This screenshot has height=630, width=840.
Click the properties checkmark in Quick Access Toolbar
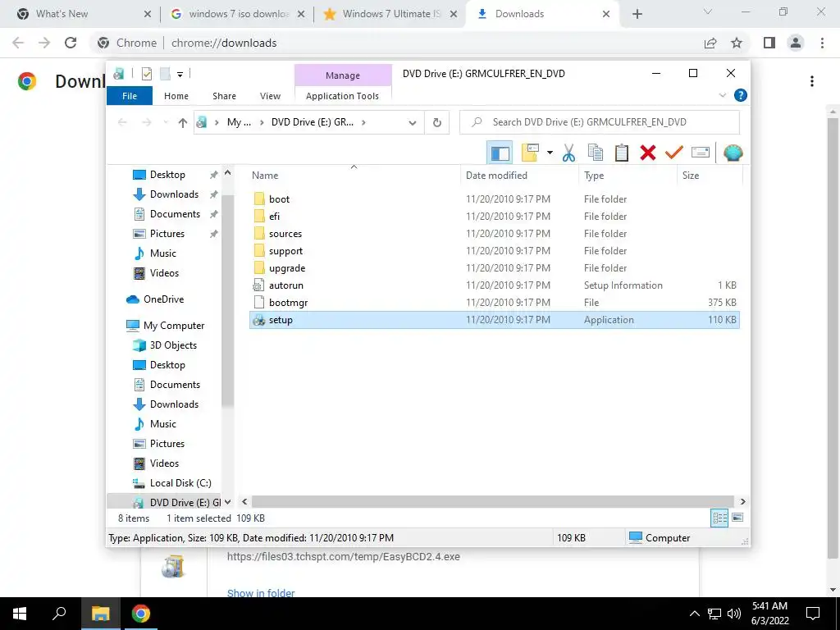coord(147,74)
